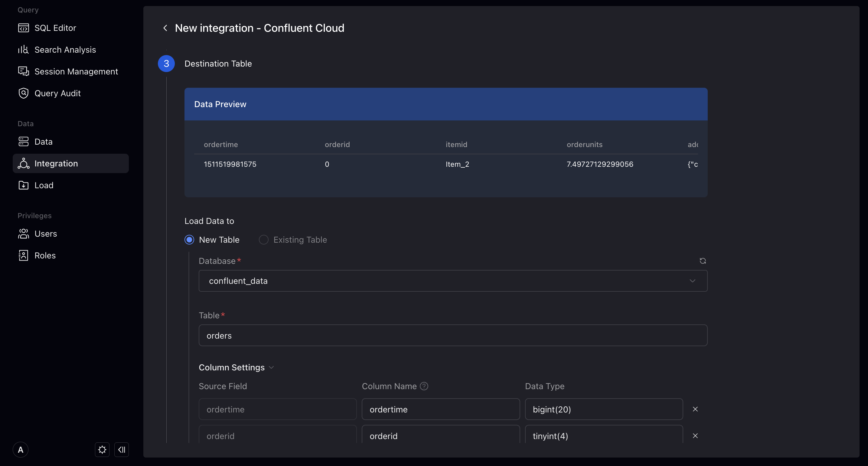Switch to the Existing Table option

tap(263, 239)
